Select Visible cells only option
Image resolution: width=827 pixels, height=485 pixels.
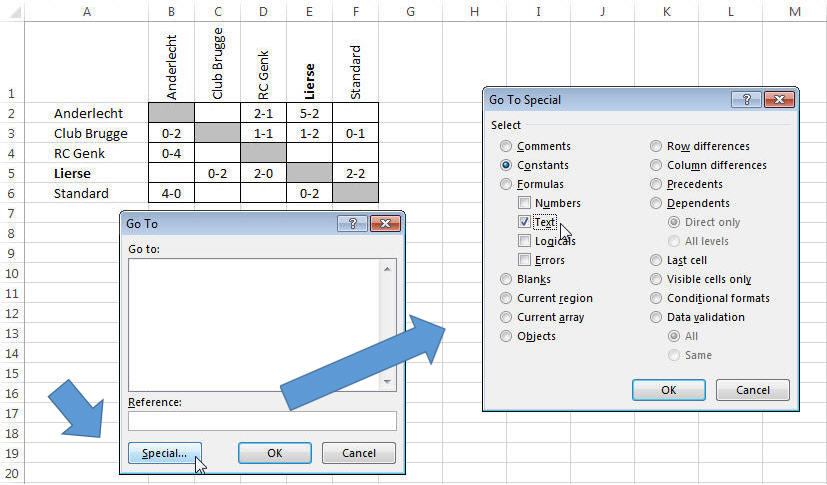pyautogui.click(x=656, y=279)
